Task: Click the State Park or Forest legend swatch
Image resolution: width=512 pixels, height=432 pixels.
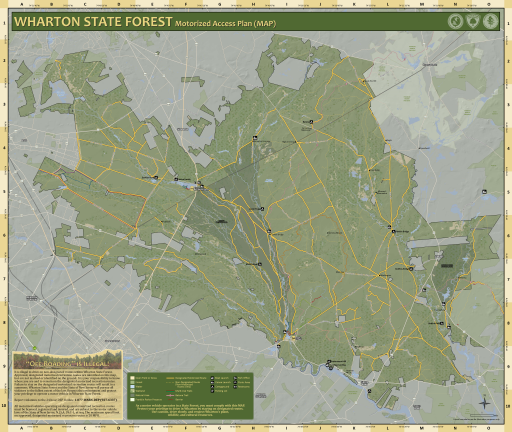Action: (x=132, y=378)
